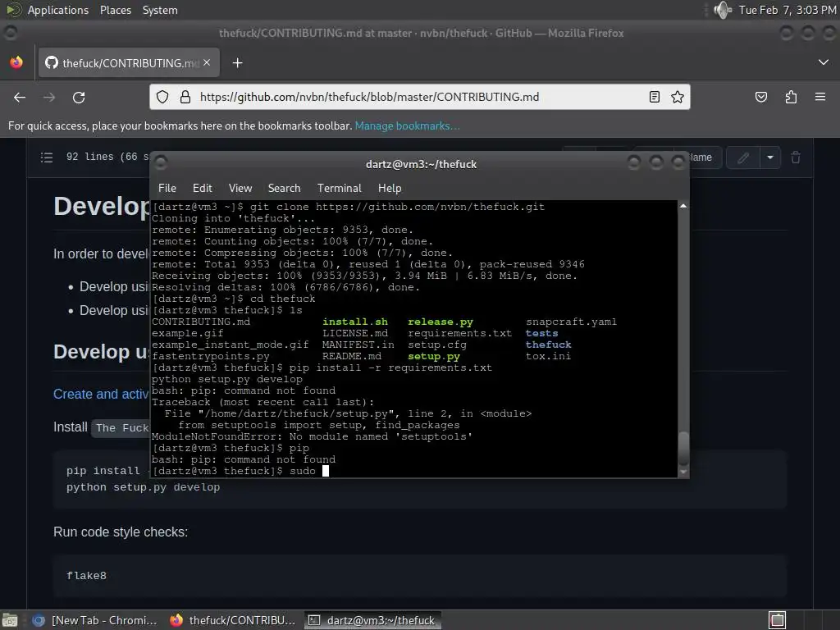The image size is (840, 630).
Task: Click the Applications menu logo icon
Action: [x=13, y=10]
